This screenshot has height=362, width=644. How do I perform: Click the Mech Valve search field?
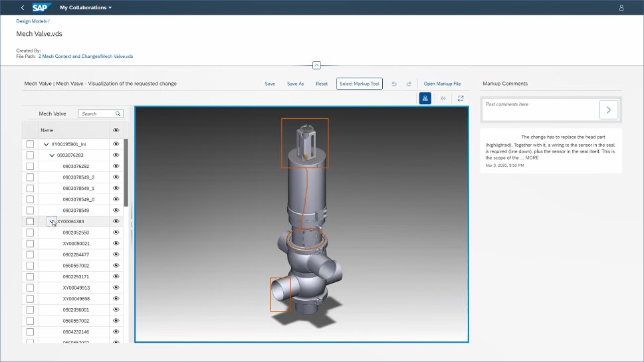pos(97,114)
